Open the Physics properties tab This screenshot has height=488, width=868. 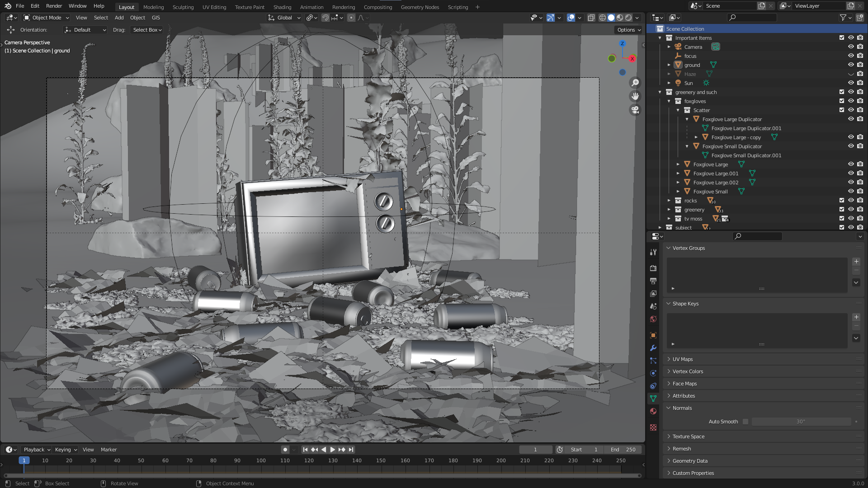pyautogui.click(x=653, y=373)
